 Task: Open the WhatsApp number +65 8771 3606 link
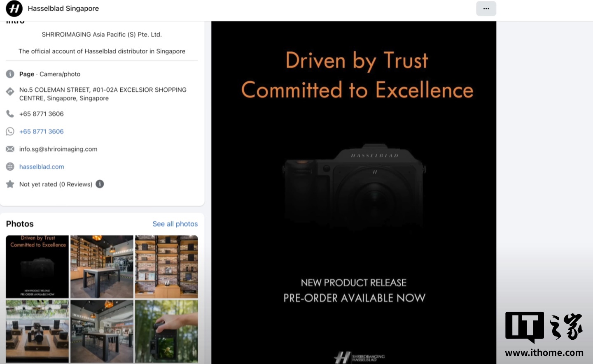click(x=42, y=132)
